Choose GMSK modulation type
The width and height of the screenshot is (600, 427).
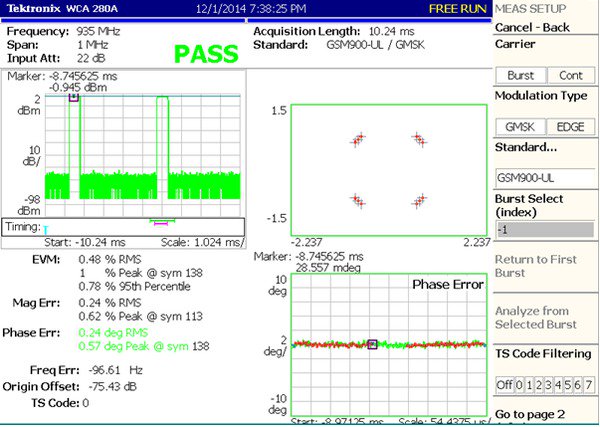(x=520, y=126)
